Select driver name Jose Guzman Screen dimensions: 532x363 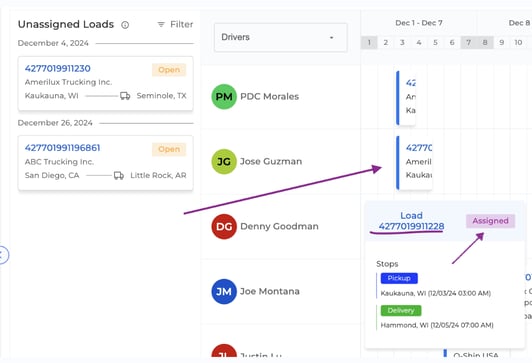pos(271,161)
